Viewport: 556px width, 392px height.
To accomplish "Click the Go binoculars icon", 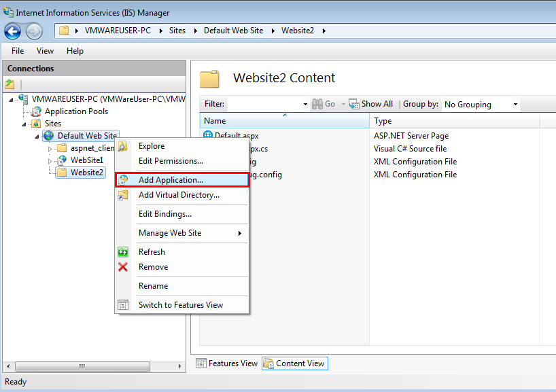I will [317, 104].
